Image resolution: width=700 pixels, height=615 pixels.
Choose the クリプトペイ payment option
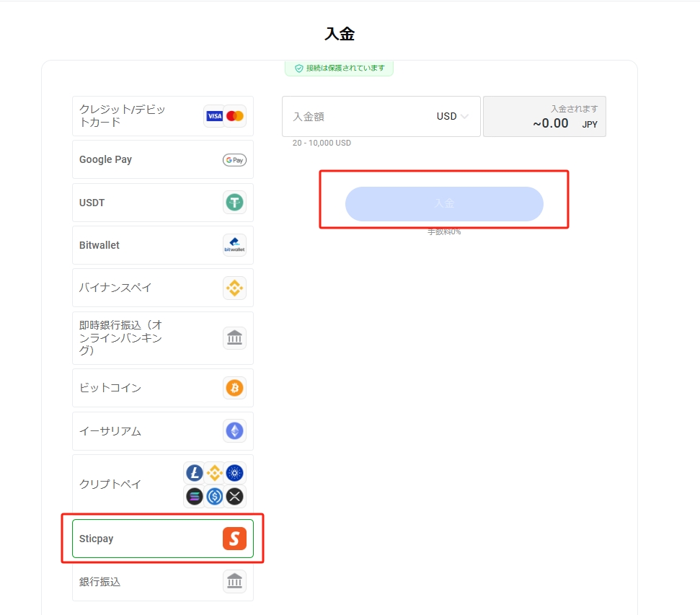pos(130,484)
